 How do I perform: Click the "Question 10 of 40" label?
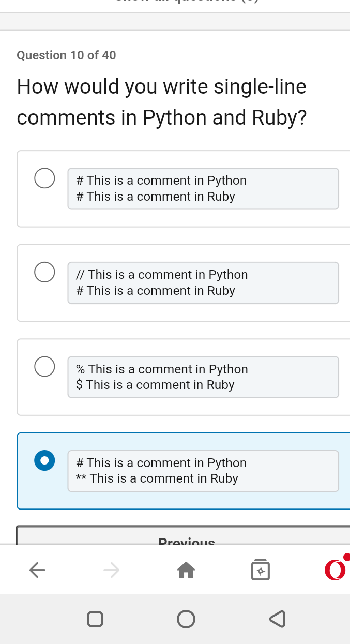[66, 55]
